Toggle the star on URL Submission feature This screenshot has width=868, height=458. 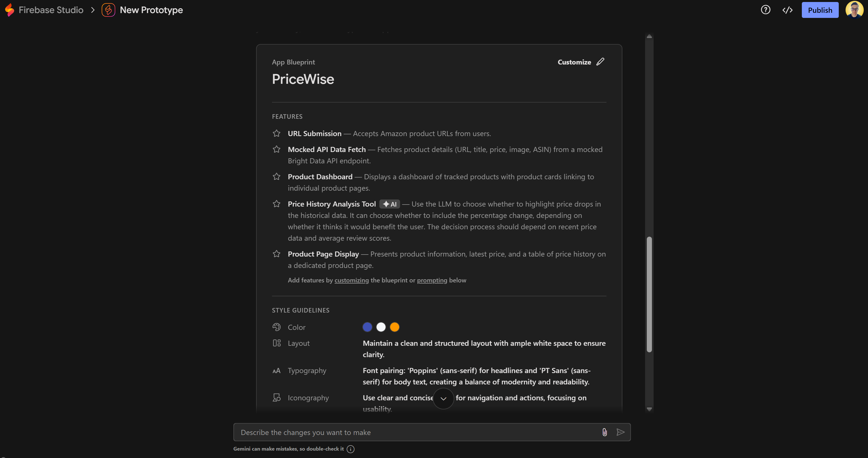(276, 133)
